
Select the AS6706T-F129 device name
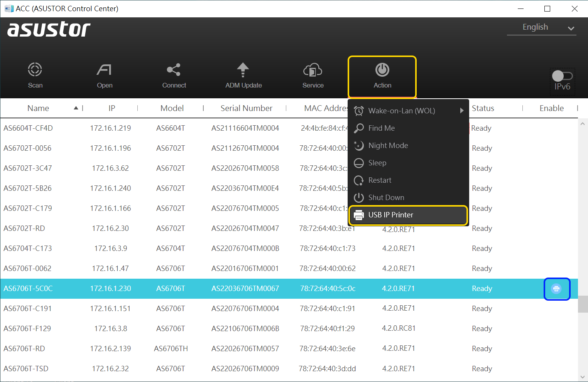click(27, 329)
